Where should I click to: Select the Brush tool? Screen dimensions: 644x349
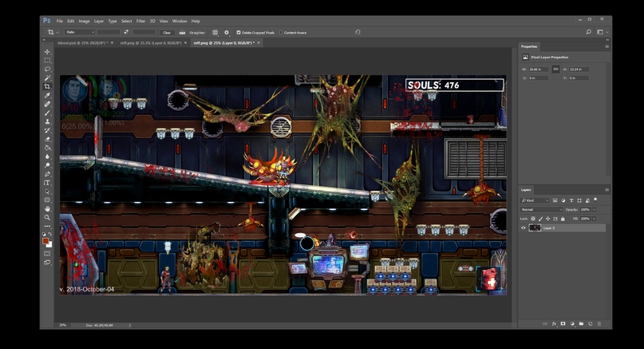47,113
